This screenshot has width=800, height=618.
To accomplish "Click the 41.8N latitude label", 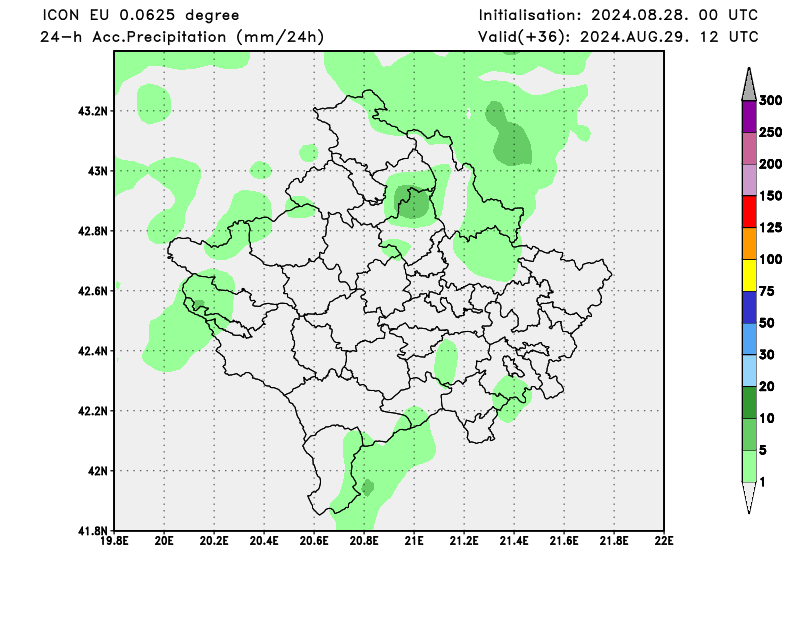I will click(92, 531).
